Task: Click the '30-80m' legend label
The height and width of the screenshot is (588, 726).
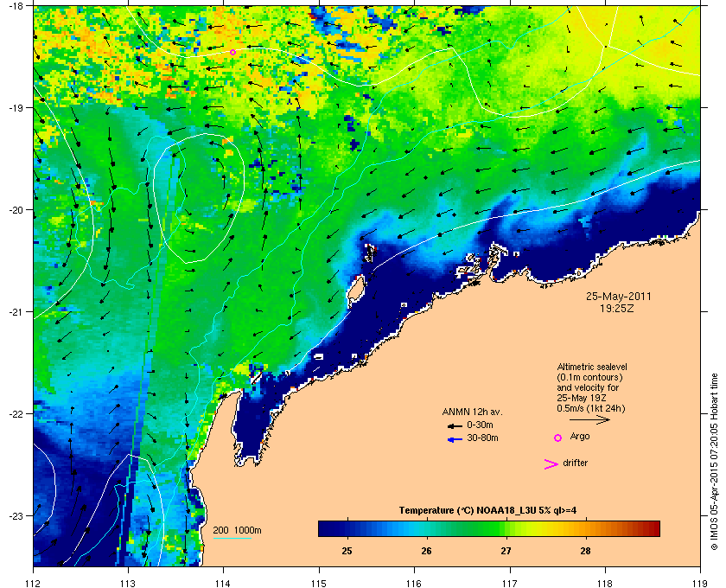Action: (482, 438)
